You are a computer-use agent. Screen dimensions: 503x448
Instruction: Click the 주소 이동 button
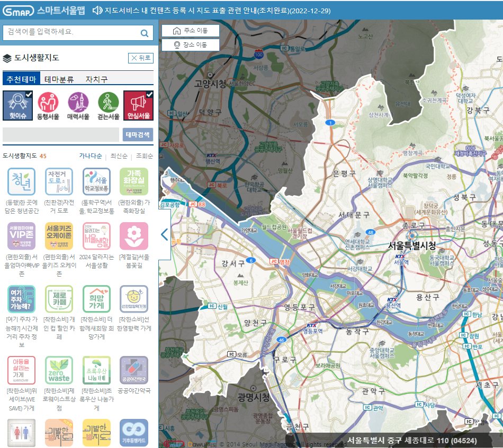191,31
